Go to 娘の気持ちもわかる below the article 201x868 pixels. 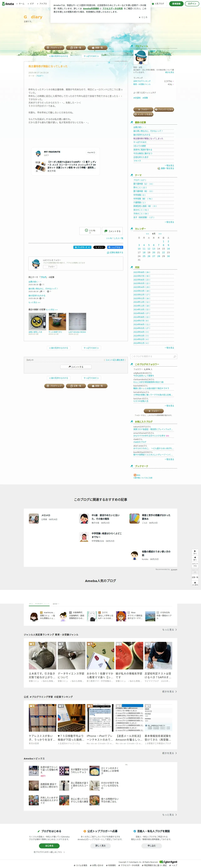pos(59,348)
